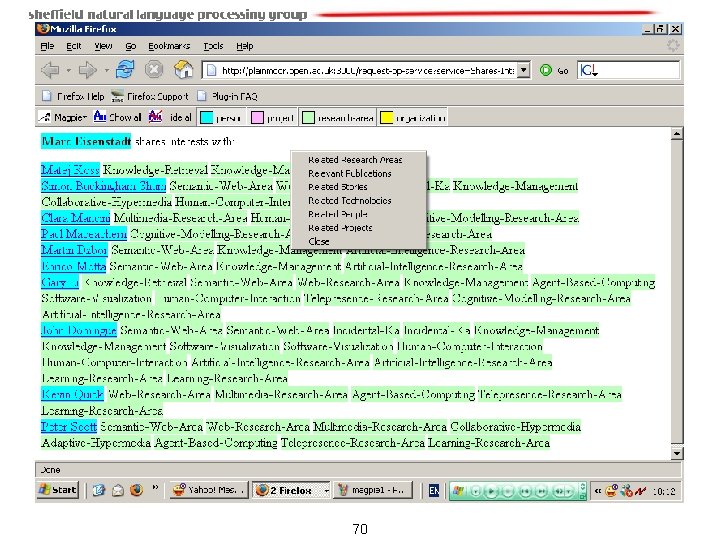Expand the Back button history dropdown

(x=68, y=71)
